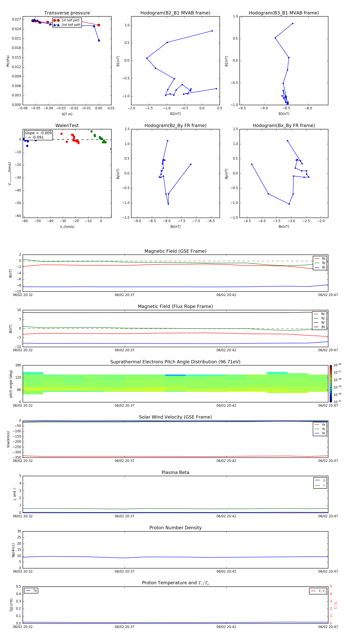The height and width of the screenshot is (644, 351).
Task: Click the 'Bz(nT)' x-axis label
Action: tap(175, 227)
